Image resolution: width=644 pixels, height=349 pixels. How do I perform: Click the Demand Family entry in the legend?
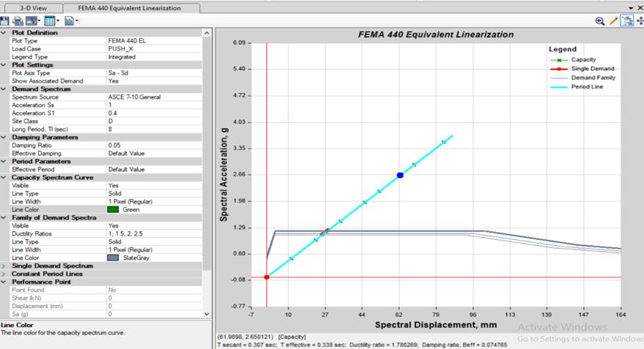pos(583,78)
